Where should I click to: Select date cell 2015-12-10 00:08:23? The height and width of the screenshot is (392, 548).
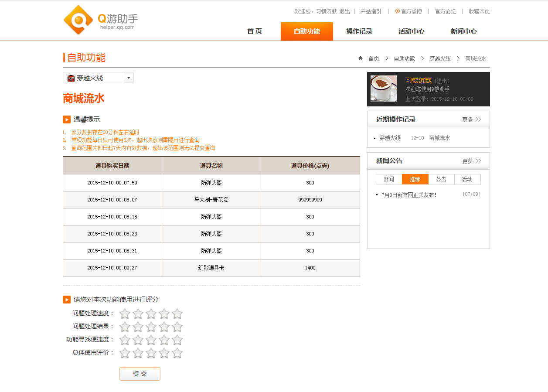click(x=112, y=234)
